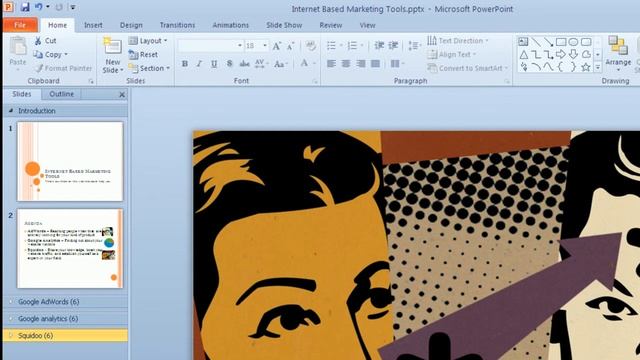This screenshot has width=640, height=360.
Task: Open the Section dropdown
Action: point(149,68)
